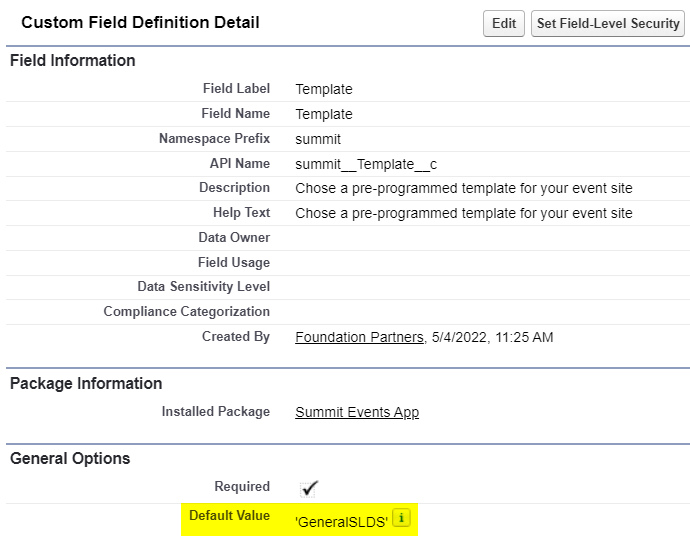690x536 pixels.
Task: Select the Field Label value Template
Action: (x=324, y=89)
